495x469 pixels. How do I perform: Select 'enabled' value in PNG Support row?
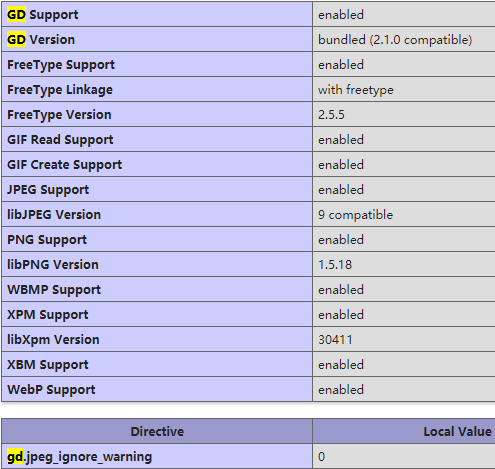tap(341, 240)
